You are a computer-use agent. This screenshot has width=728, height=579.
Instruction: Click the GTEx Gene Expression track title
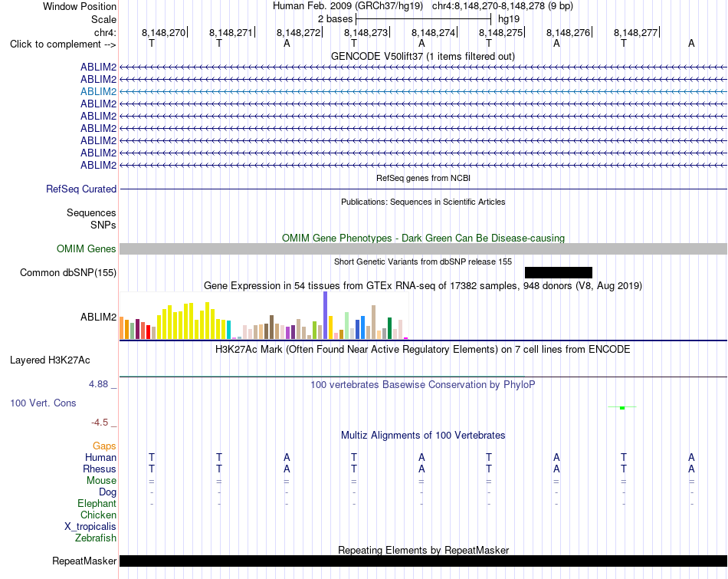[423, 286]
